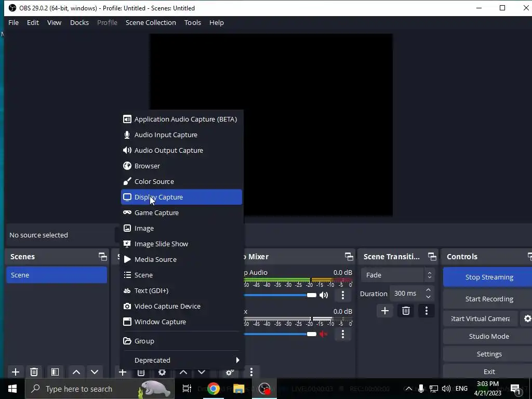
Task: Add a new scene transition
Action: (x=385, y=311)
